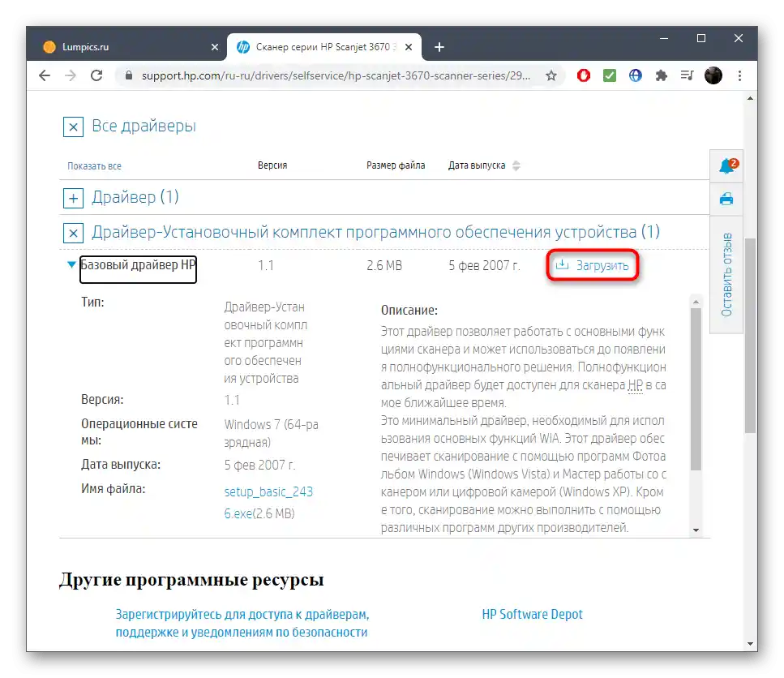Click the Загрузить download button
Viewport: 784px width, 678px height.
593,265
